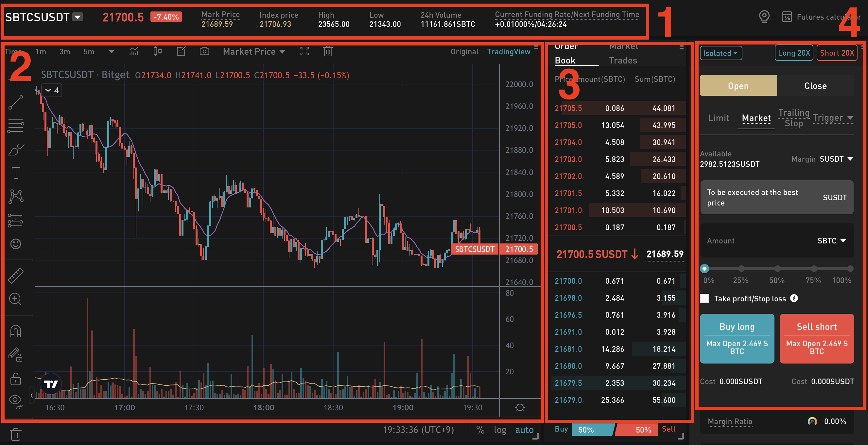Viewport: 868px width, 445px height.
Task: Open the Isolated margin mode dropdown
Action: pos(721,53)
